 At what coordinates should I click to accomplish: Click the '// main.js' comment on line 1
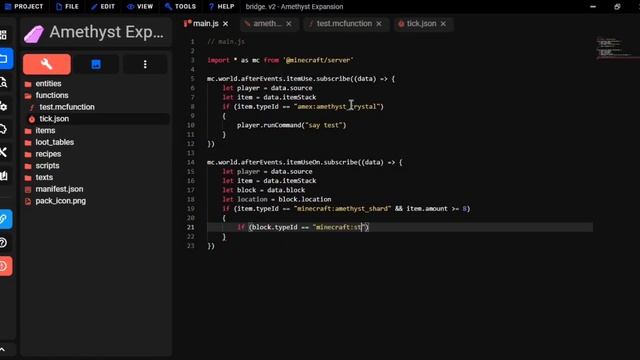pos(226,42)
